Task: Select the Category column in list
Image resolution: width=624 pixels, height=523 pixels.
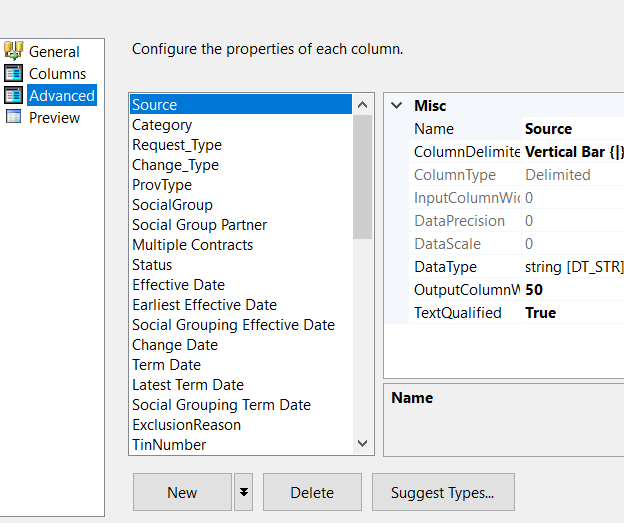Action: pos(162,125)
